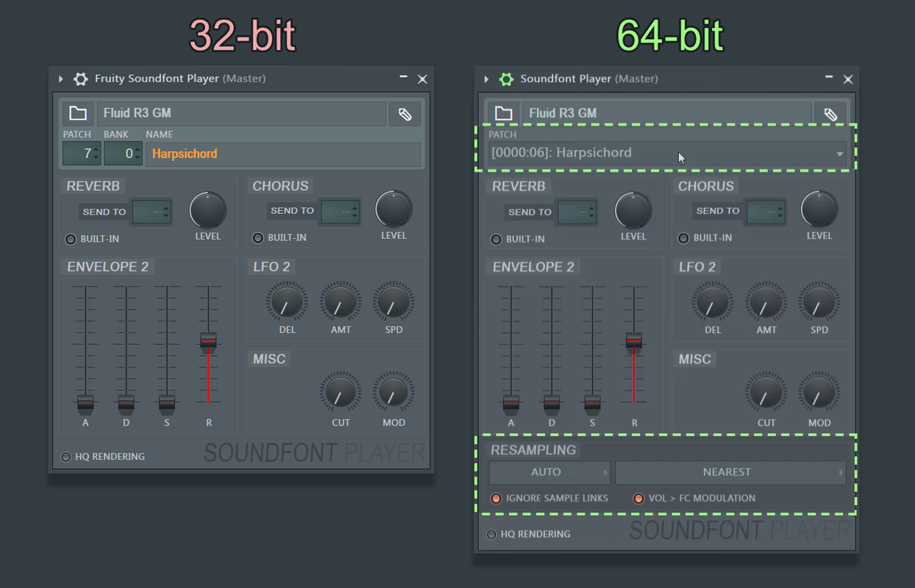915x588 pixels.
Task: Click reverb SEND TO selector in 64-bit player
Action: pos(577,212)
